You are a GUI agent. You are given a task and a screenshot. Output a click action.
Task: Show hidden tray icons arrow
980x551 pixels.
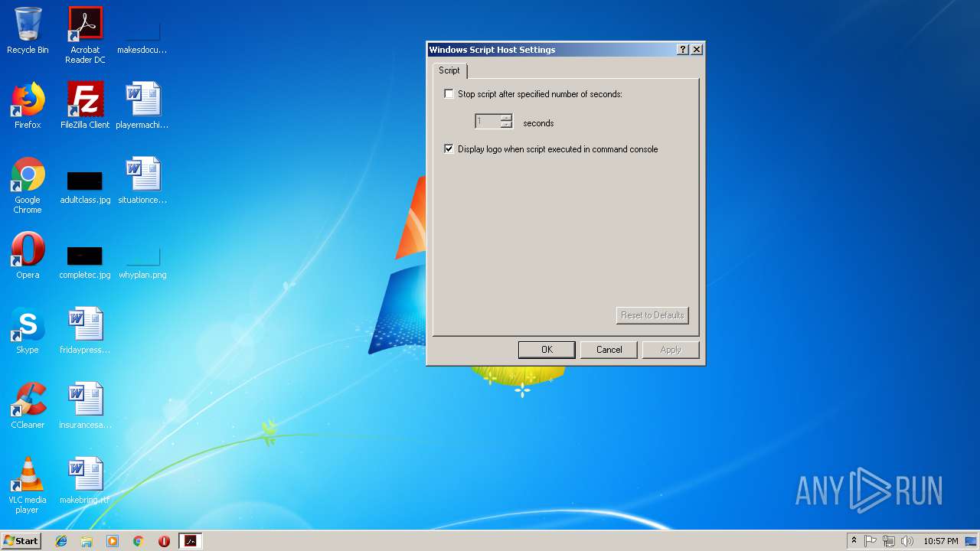pyautogui.click(x=854, y=541)
